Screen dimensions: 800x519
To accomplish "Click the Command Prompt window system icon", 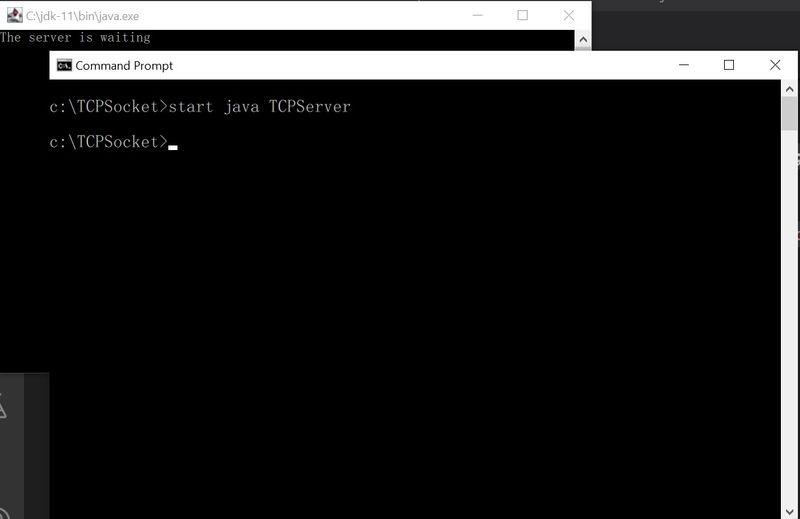I will [64, 66].
